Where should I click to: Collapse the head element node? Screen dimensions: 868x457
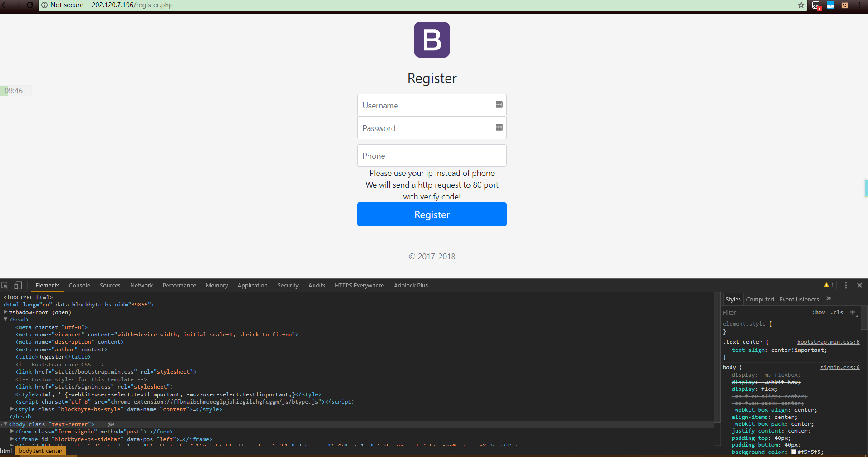[5, 320]
